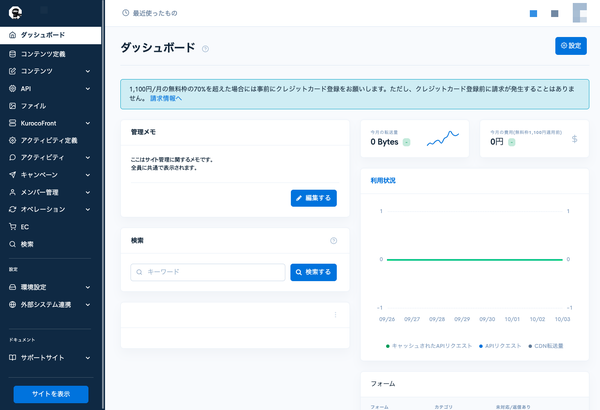Click the 編集する button in 管理メモ
This screenshot has height=410, width=600.
click(313, 198)
